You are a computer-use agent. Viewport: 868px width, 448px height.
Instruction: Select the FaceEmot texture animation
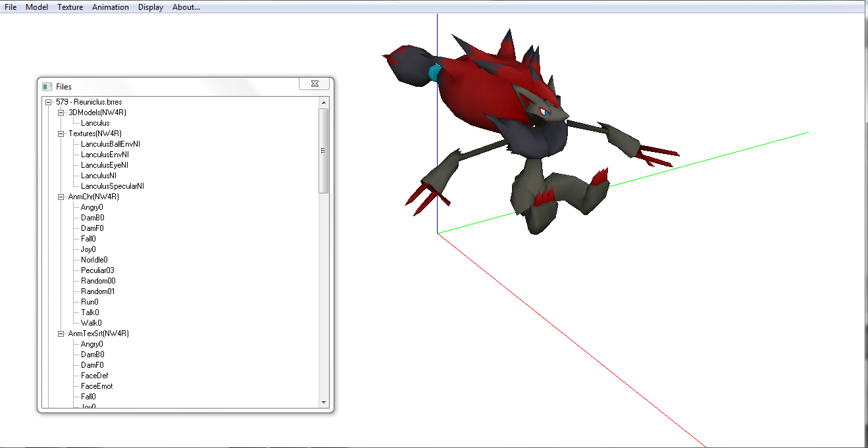[97, 386]
